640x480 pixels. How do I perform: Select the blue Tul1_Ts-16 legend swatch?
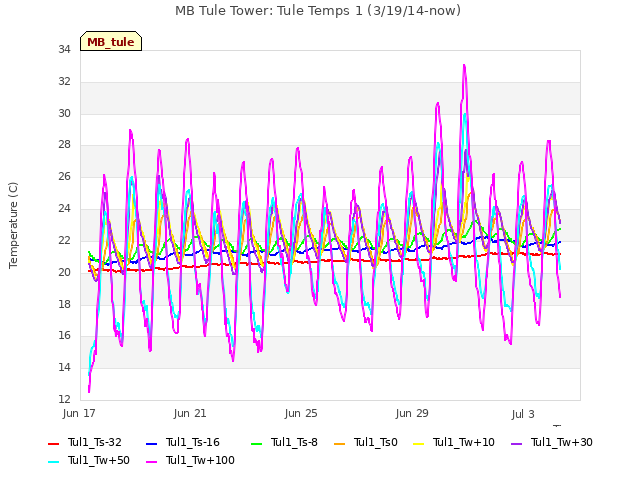tap(151, 444)
